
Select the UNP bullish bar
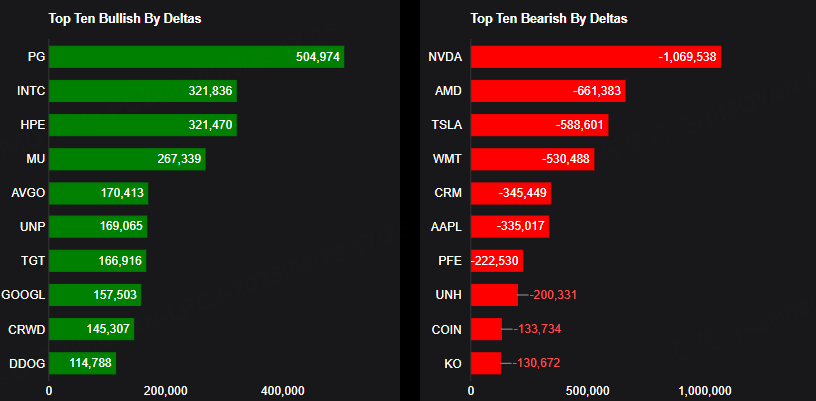tap(98, 227)
